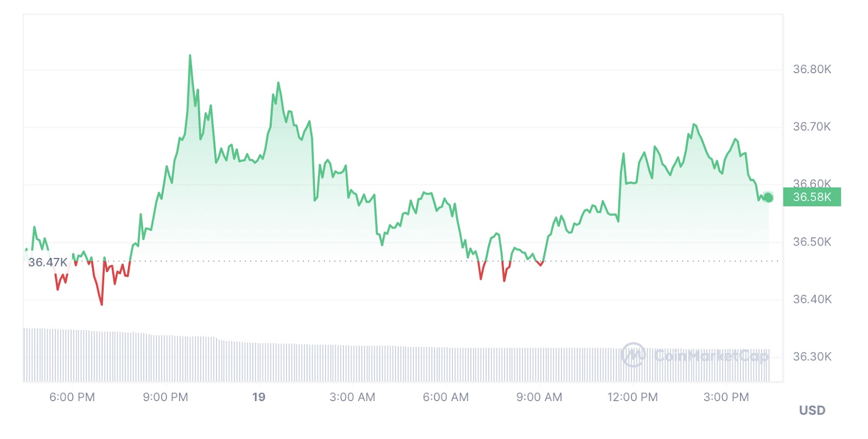Click the 36.70K price axis label
Image resolution: width=868 pixels, height=439 pixels.
tap(812, 127)
